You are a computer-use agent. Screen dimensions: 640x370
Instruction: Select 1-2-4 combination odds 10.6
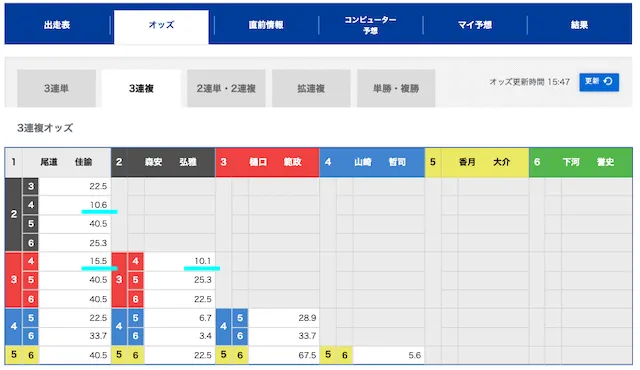point(75,205)
